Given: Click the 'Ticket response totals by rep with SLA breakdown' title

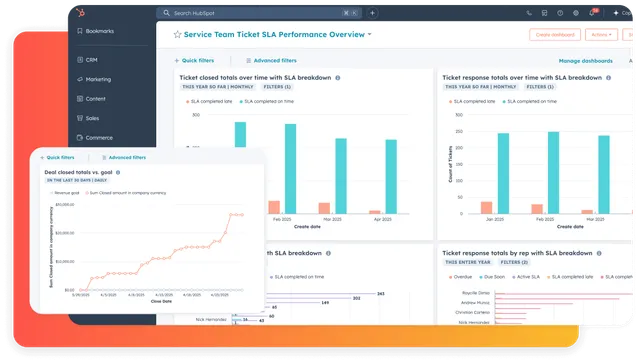Looking at the screenshot, I should pyautogui.click(x=517, y=253).
